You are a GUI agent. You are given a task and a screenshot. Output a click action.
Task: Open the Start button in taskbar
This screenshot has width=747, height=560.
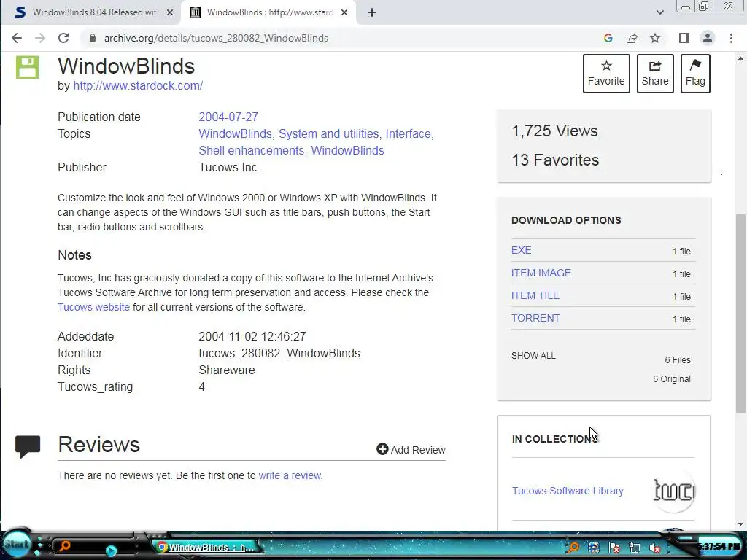[17, 544]
